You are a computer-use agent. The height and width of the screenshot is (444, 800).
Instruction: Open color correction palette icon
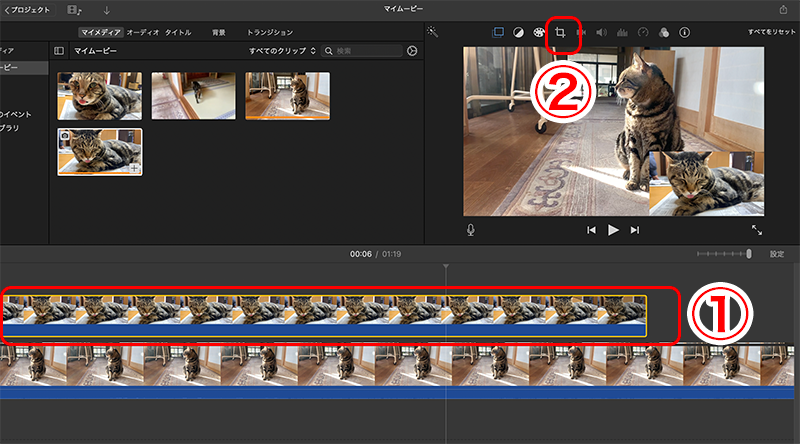click(x=539, y=32)
